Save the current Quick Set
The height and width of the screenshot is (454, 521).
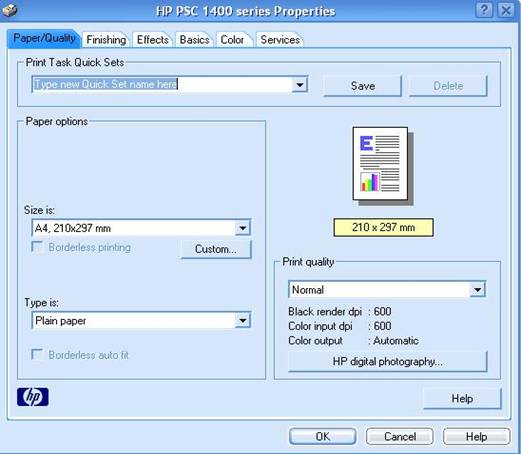363,86
